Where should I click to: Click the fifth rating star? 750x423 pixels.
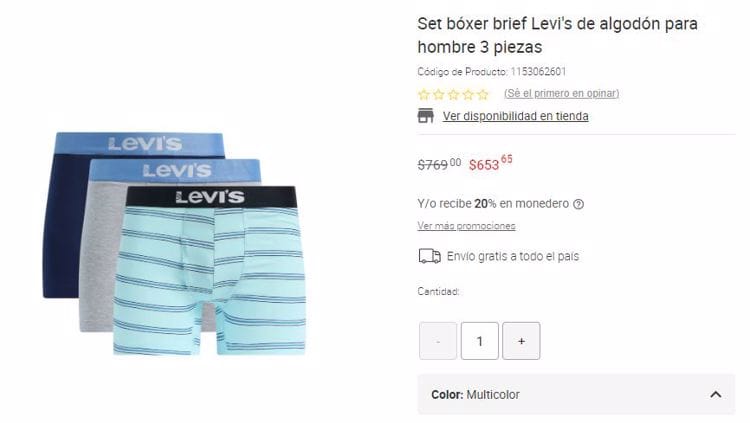(x=483, y=94)
